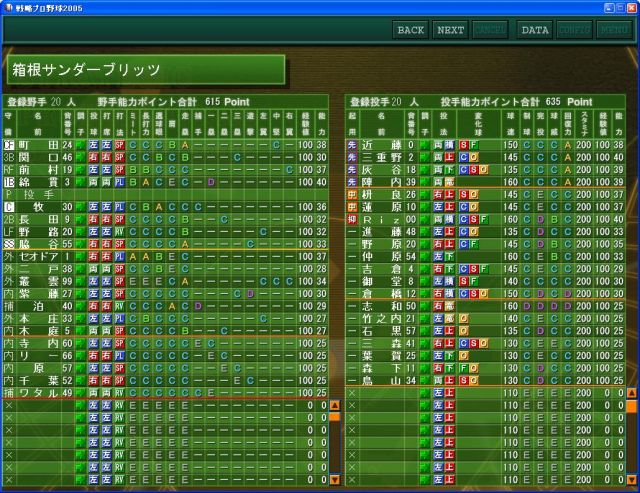
Task: Click the green condition icon for pitcher Riz
Action: pos(424,220)
